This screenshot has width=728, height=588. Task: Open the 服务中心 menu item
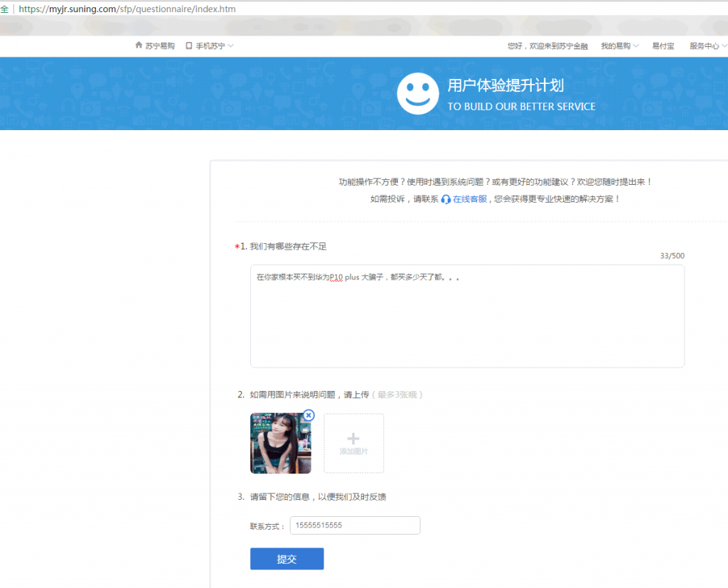(x=705, y=46)
